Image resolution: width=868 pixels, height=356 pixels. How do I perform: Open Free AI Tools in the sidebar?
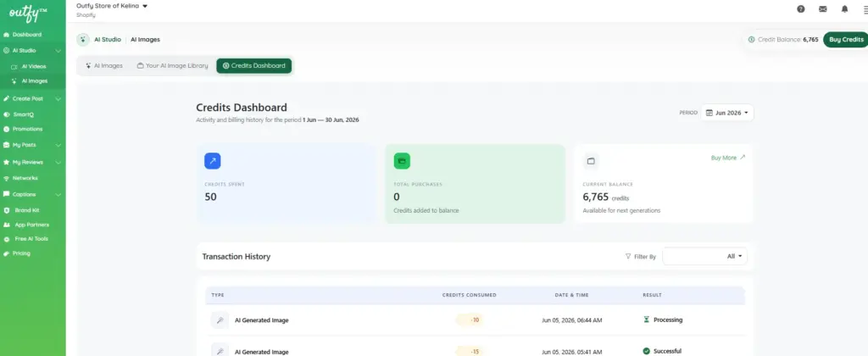[x=31, y=239]
